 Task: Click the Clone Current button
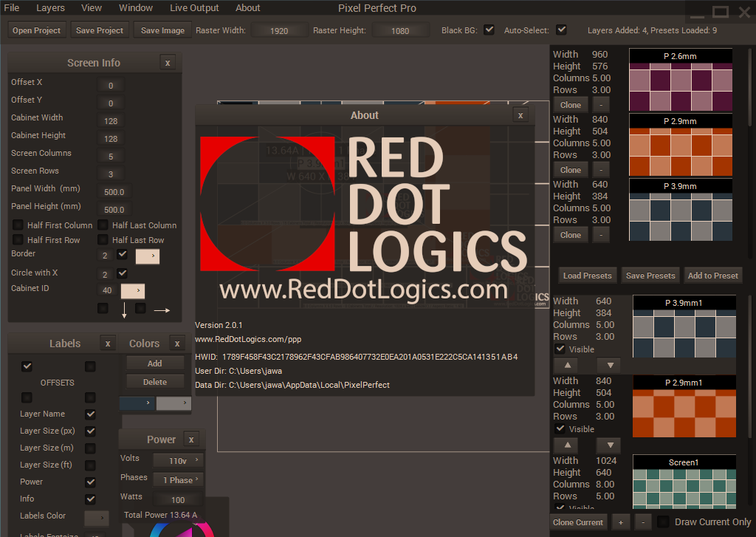(x=577, y=522)
